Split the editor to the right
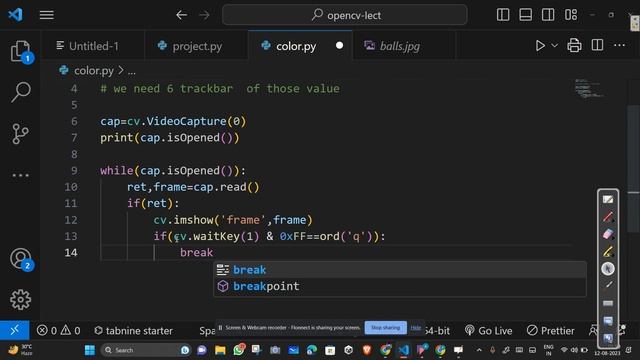 pyautogui.click(x=597, y=45)
